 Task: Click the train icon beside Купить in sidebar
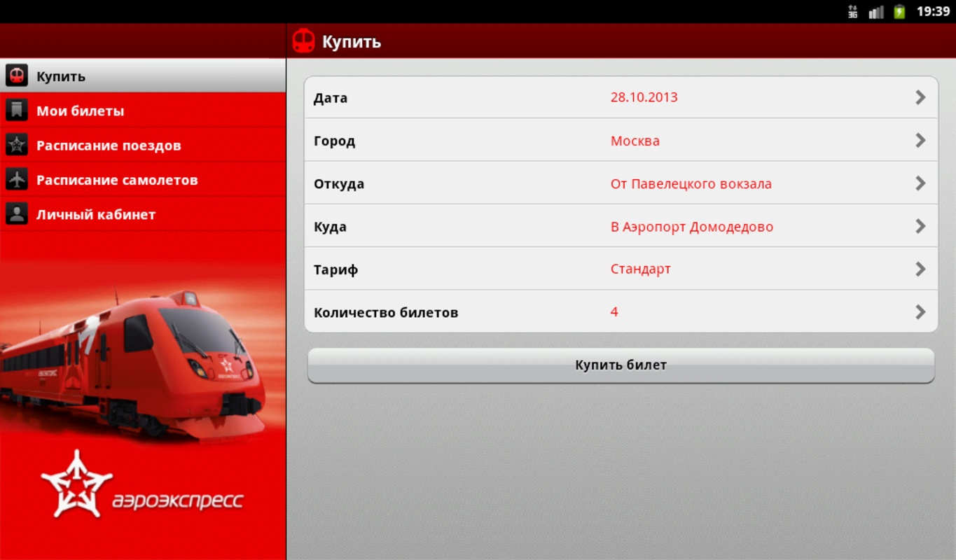pyautogui.click(x=17, y=76)
